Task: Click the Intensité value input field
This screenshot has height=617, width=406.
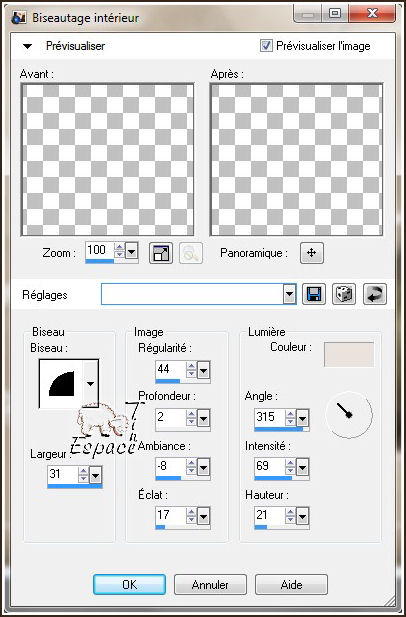Action: click(x=270, y=466)
